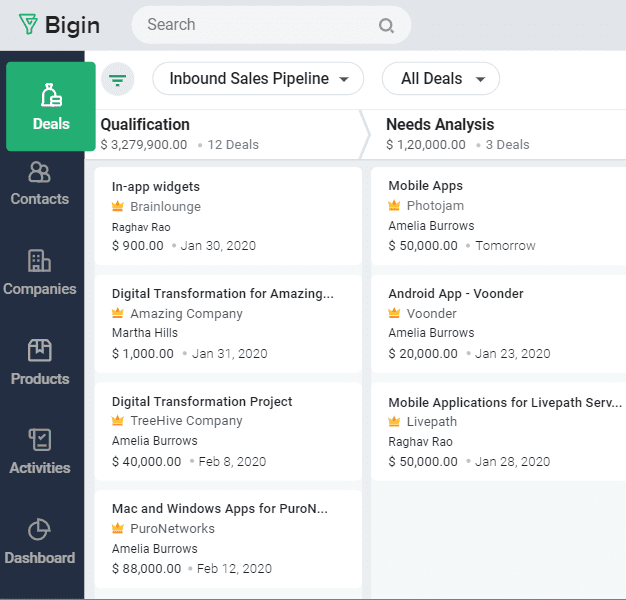Switch to the Products module
626x600 pixels.
pos(40,362)
